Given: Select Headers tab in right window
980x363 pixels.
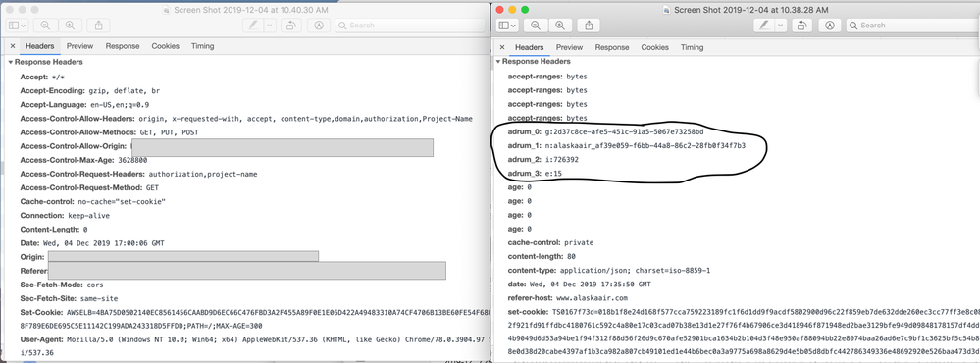Looking at the screenshot, I should pyautogui.click(x=530, y=47).
